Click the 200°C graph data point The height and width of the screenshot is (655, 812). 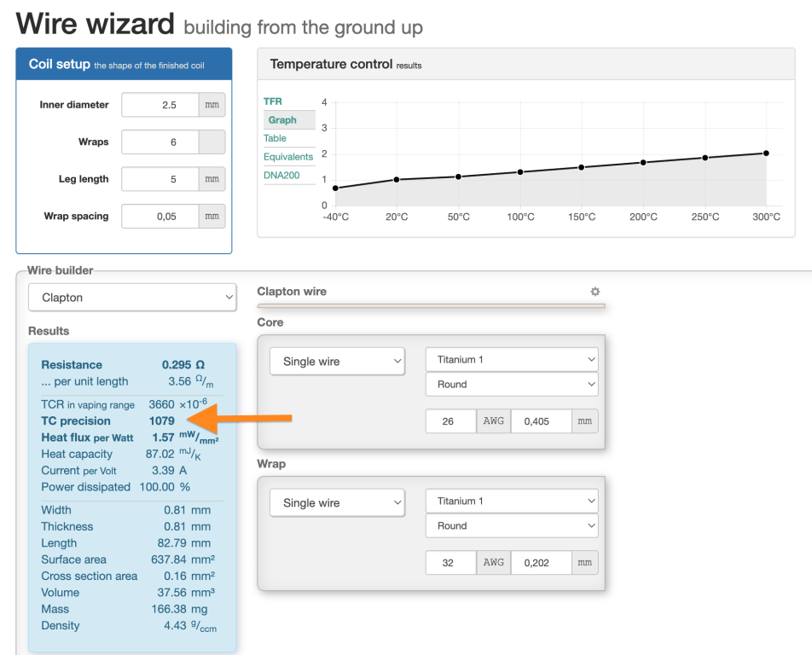pos(643,163)
